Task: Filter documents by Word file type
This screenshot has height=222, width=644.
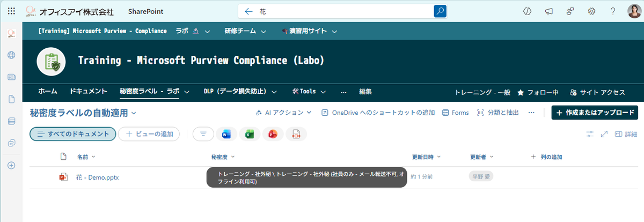Action: pos(226,135)
